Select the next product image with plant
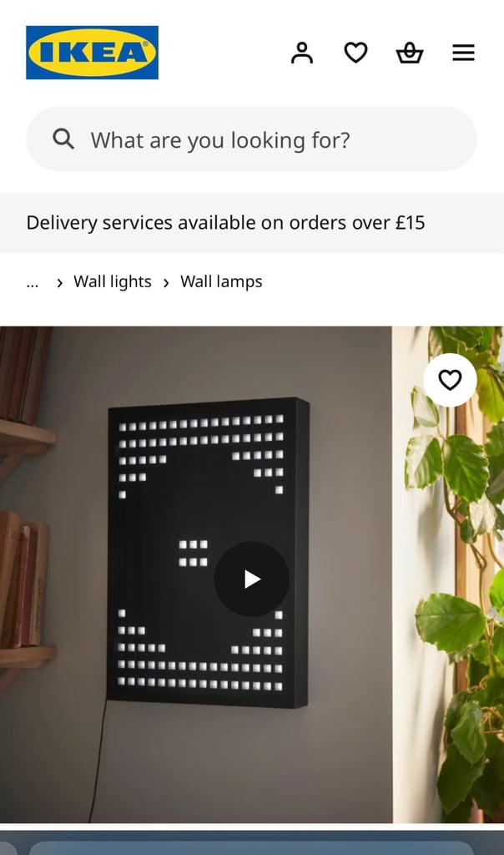Screen dimensions: 504x855 click(x=449, y=574)
